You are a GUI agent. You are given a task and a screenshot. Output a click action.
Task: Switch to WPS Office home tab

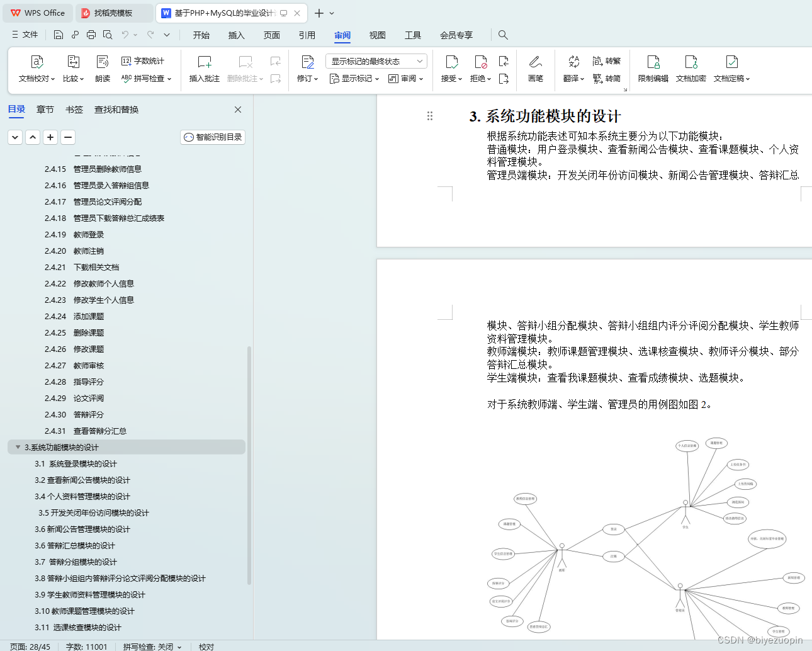38,13
